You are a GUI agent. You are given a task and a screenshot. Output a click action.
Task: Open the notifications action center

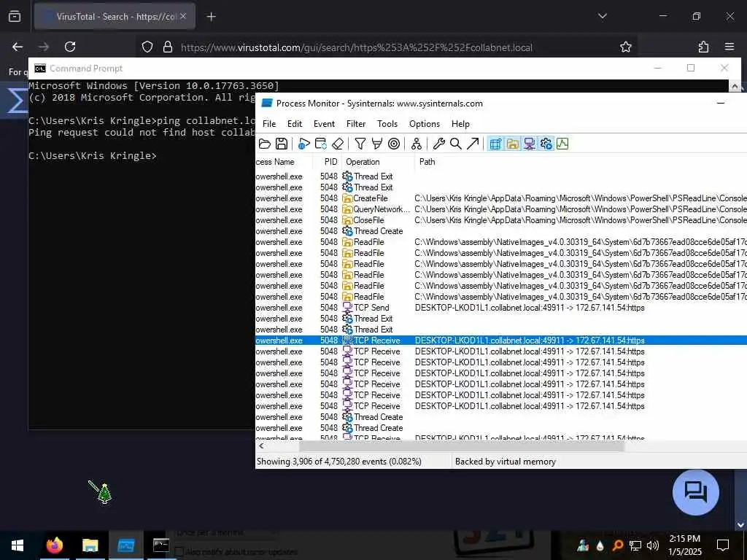[x=723, y=545]
